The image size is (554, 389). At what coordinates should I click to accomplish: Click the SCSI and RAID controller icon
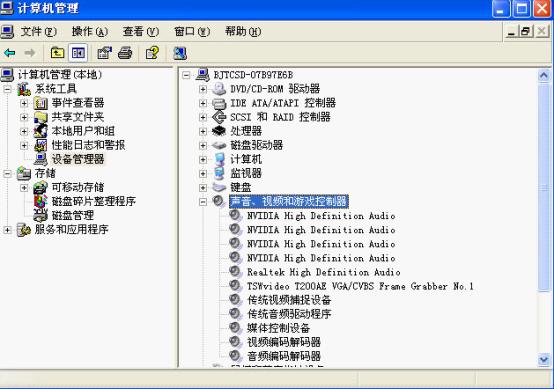[x=219, y=117]
